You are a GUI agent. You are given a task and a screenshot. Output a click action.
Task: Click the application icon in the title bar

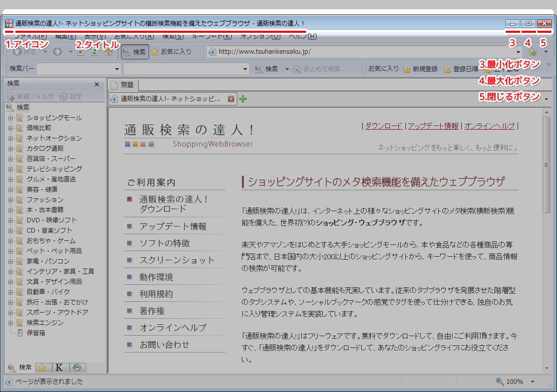pyautogui.click(x=9, y=24)
